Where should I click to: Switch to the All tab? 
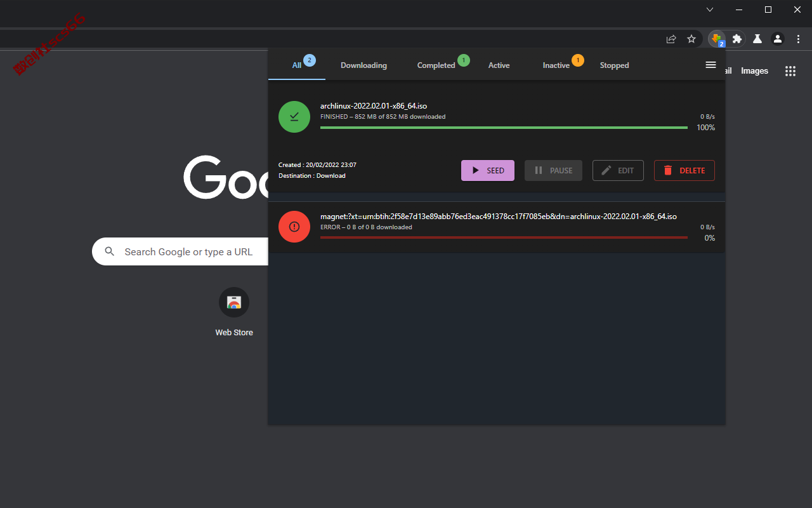tap(297, 65)
